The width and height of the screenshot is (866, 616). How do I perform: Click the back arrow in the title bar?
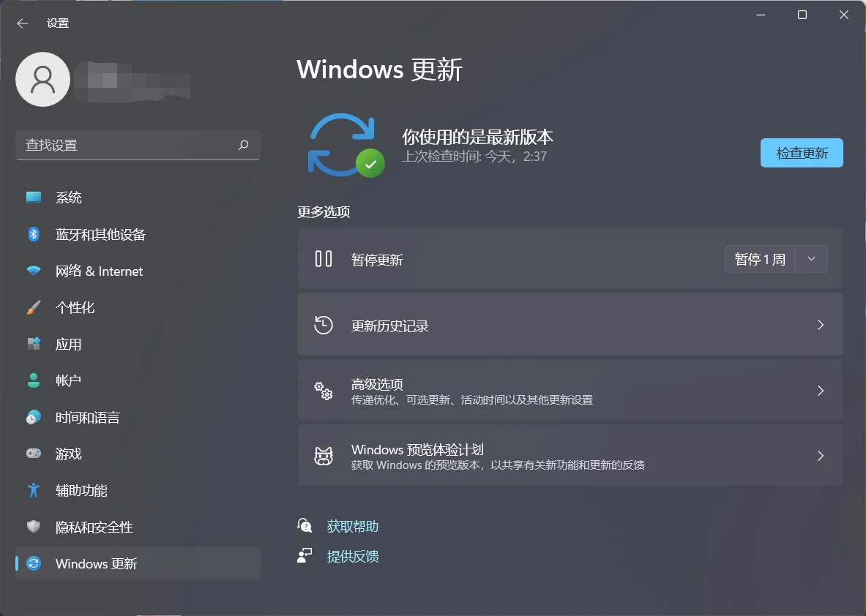(23, 23)
